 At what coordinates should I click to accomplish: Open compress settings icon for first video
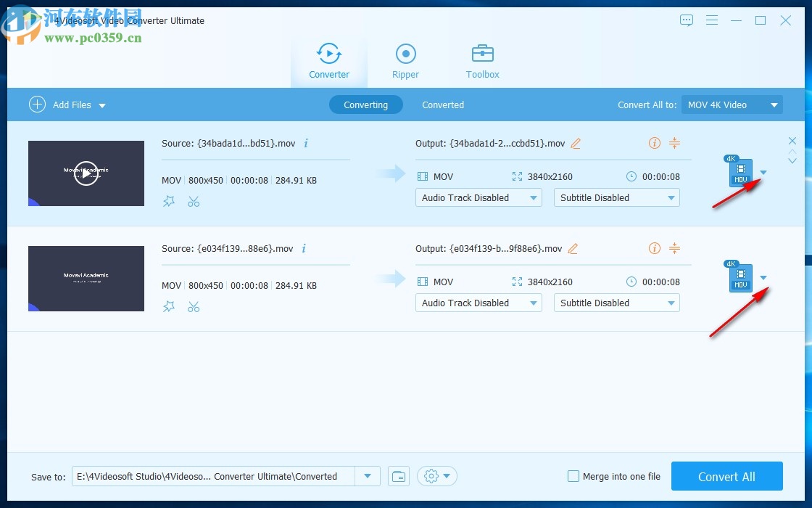(674, 144)
